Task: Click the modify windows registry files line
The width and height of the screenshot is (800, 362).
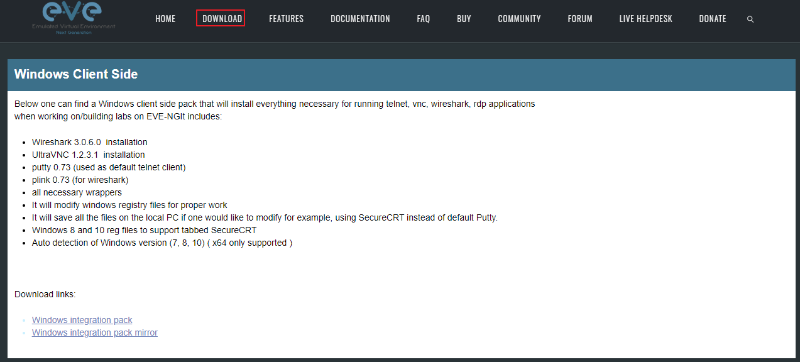Action: pyautogui.click(x=130, y=205)
